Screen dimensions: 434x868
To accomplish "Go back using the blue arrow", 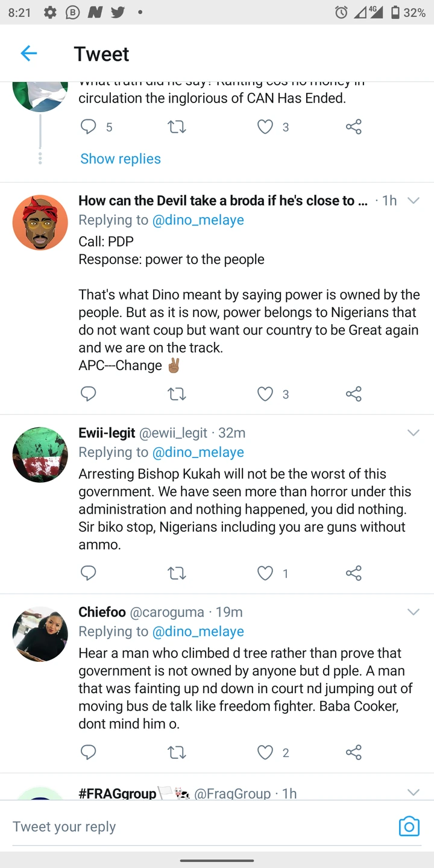I will coord(29,54).
